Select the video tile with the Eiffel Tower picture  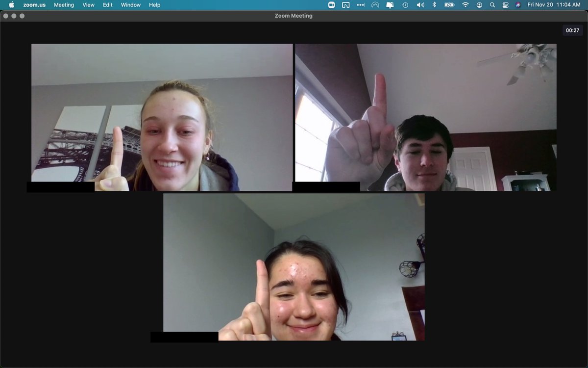tap(162, 117)
